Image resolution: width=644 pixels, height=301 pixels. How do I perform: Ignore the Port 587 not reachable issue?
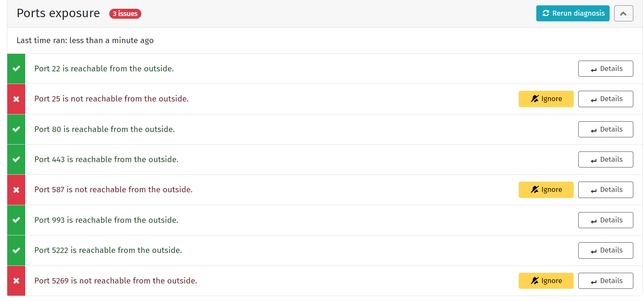[x=546, y=190]
